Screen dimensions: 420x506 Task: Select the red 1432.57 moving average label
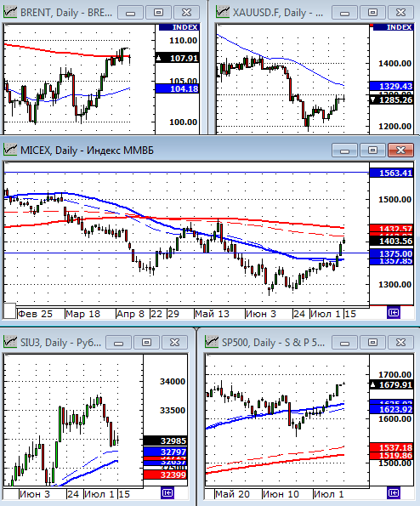coord(391,228)
